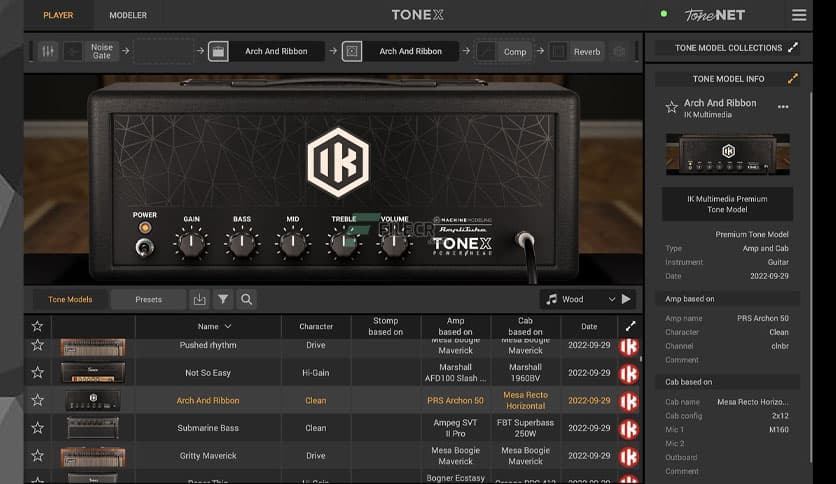Image resolution: width=836 pixels, height=484 pixels.
Task: Open the hamburger main menu
Action: (x=799, y=15)
